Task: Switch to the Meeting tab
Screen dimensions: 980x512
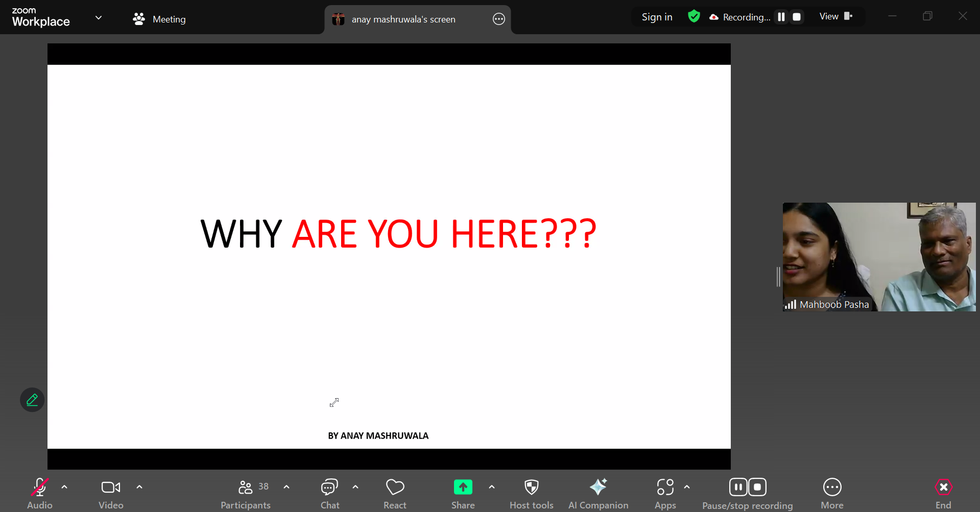Action: point(159,19)
